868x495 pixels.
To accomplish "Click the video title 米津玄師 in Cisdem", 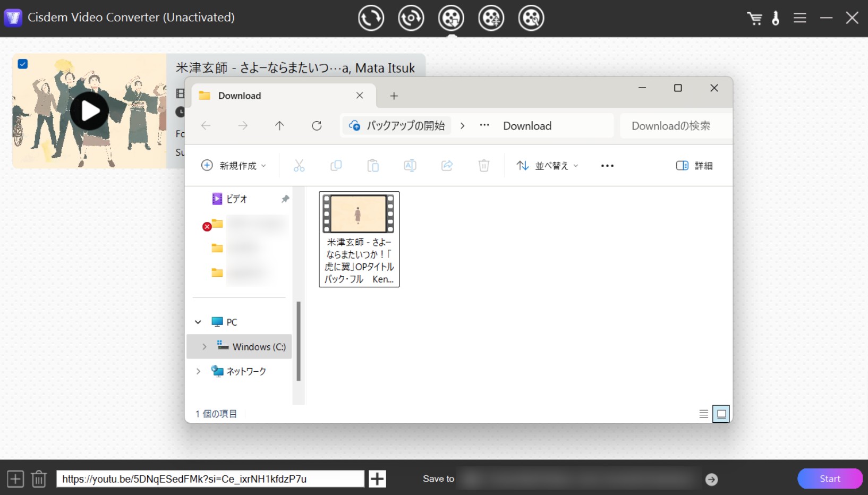I will (295, 68).
